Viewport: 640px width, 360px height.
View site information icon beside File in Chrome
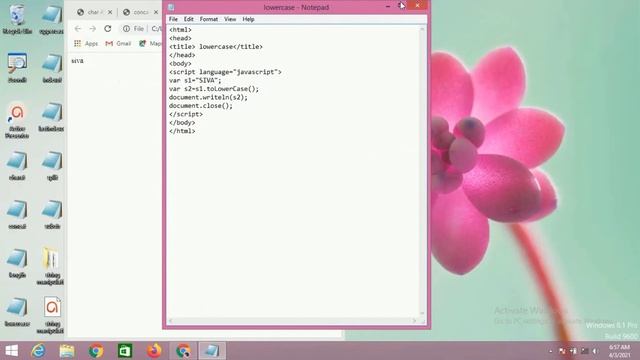[127, 29]
